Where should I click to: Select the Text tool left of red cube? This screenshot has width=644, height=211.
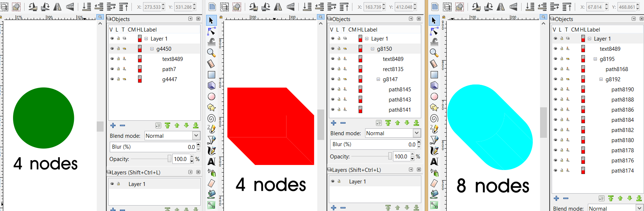(x=212, y=162)
